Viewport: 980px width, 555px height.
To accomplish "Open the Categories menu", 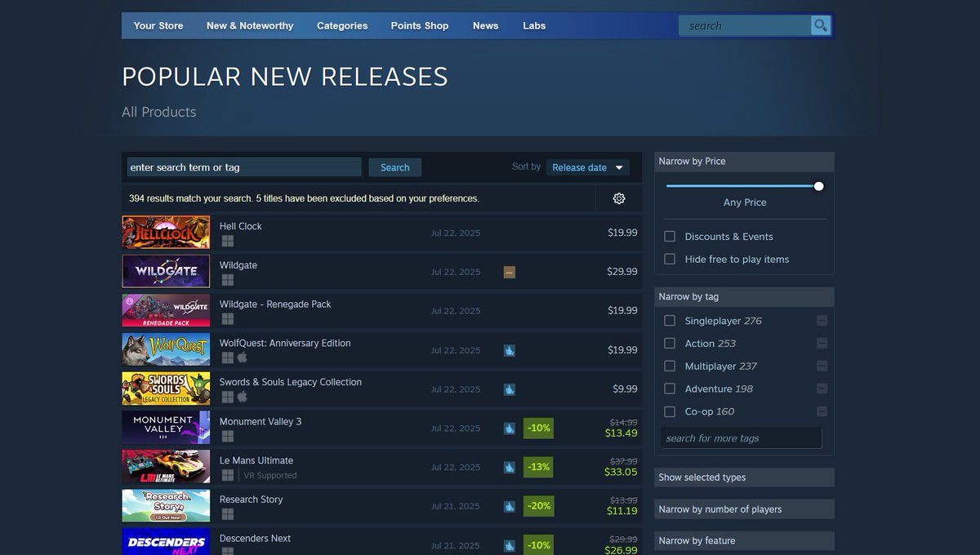I will [x=342, y=25].
